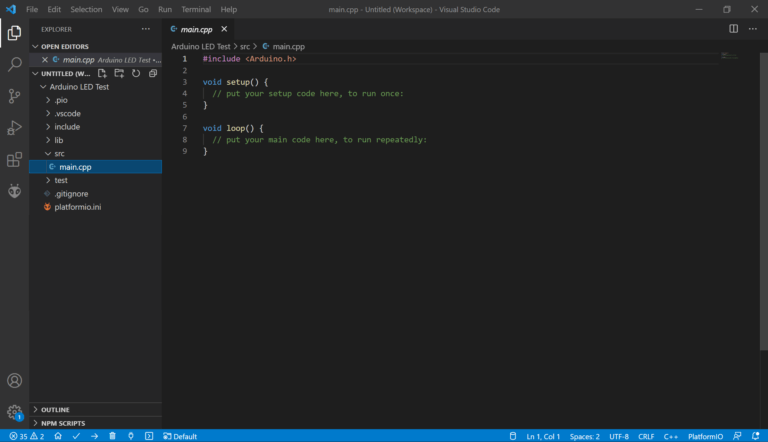Open the Extensions view
The image size is (768, 442).
(14, 159)
